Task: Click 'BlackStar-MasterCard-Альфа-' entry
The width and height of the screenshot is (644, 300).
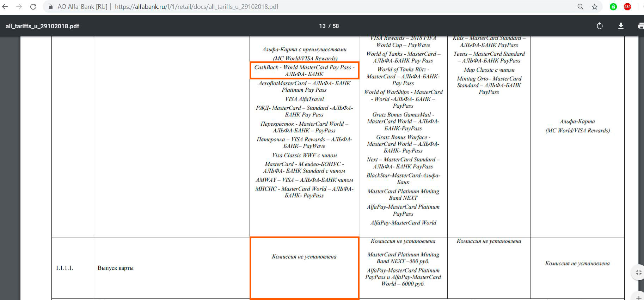Action: pyautogui.click(x=403, y=175)
